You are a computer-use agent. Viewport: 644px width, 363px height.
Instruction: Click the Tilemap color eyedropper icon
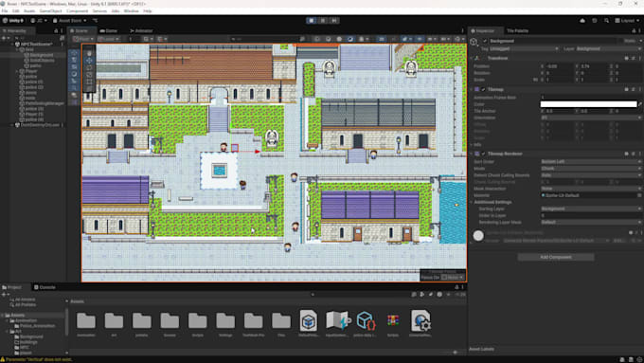[x=640, y=104]
